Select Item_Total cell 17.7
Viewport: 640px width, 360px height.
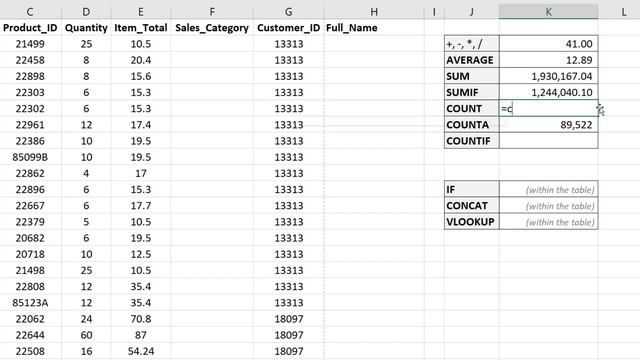point(141,206)
